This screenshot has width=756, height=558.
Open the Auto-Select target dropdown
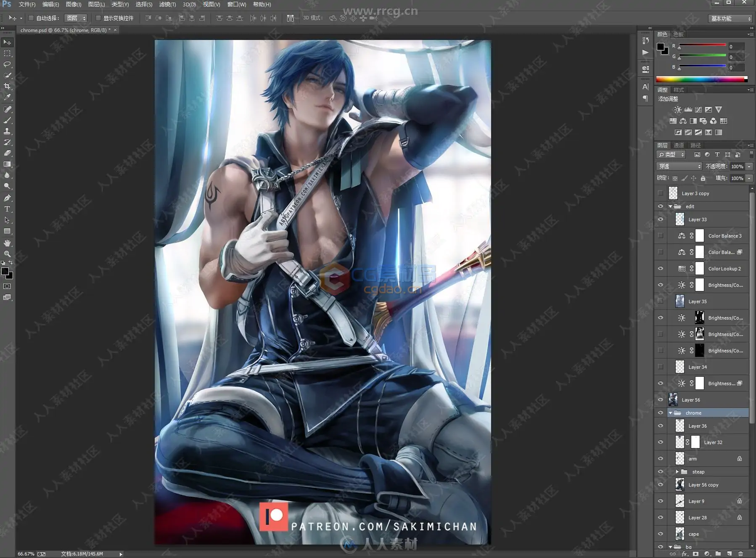point(76,18)
